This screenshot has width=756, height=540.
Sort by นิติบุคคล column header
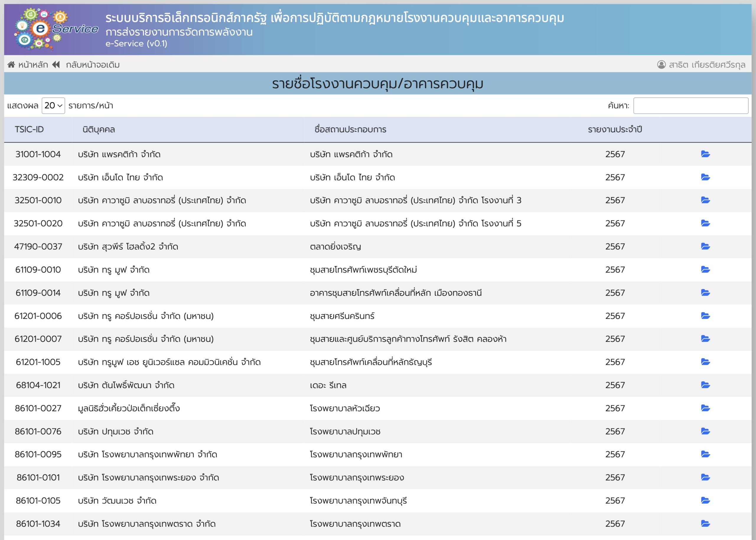pos(99,129)
